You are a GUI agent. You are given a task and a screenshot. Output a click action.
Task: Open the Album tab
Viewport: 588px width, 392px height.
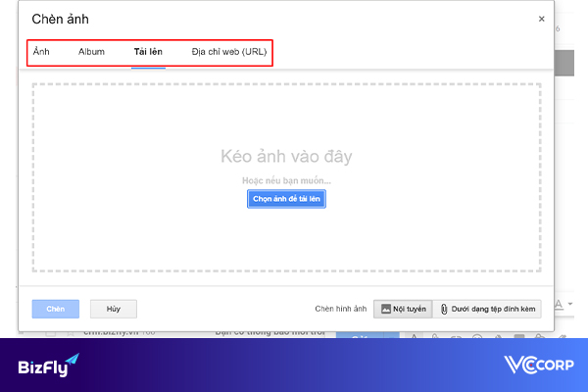pos(91,52)
